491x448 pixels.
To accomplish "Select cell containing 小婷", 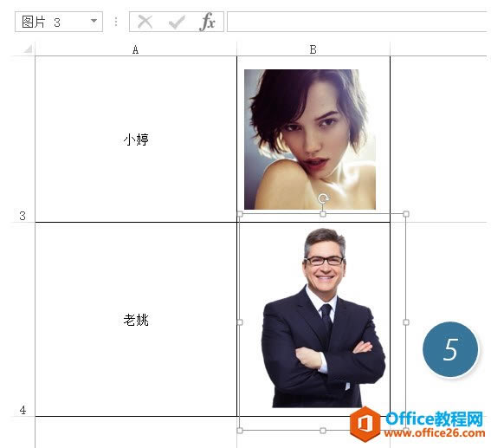I will (x=136, y=140).
